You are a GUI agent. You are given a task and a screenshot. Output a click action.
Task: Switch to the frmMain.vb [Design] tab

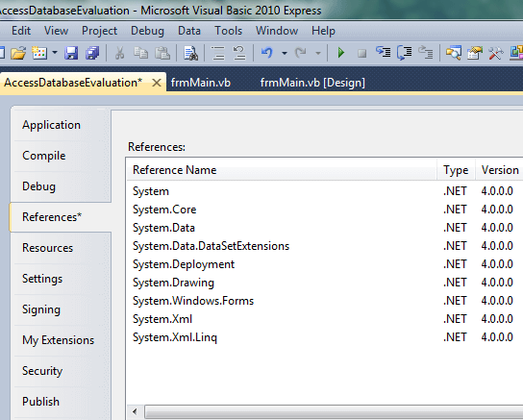pyautogui.click(x=312, y=83)
